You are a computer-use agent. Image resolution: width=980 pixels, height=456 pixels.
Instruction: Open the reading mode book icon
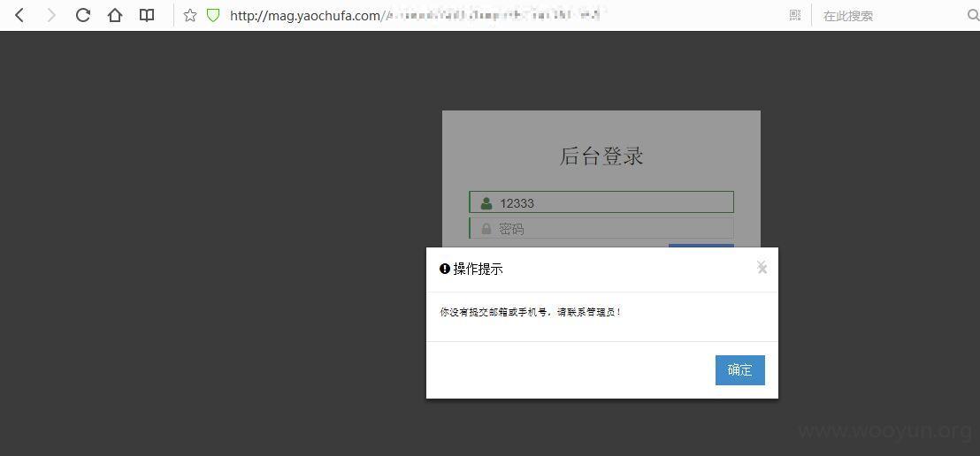click(147, 16)
